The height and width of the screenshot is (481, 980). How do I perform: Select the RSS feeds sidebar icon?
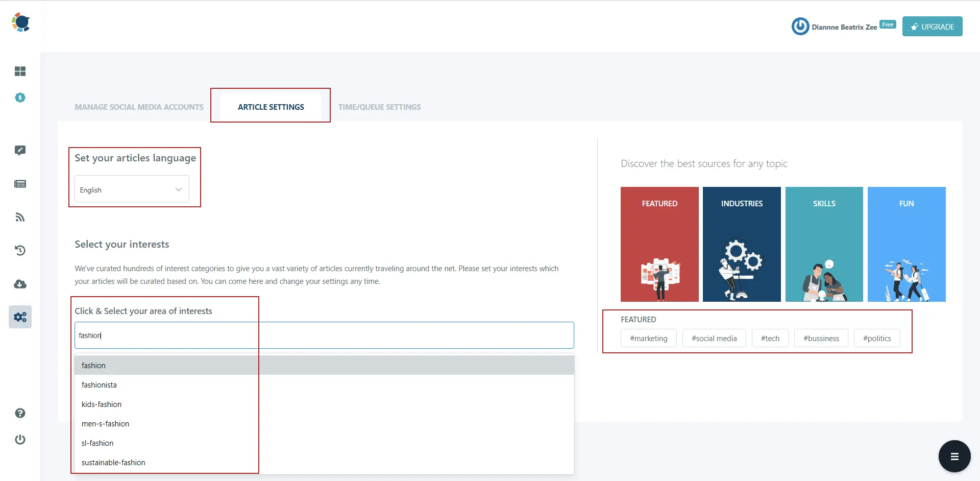click(x=20, y=217)
